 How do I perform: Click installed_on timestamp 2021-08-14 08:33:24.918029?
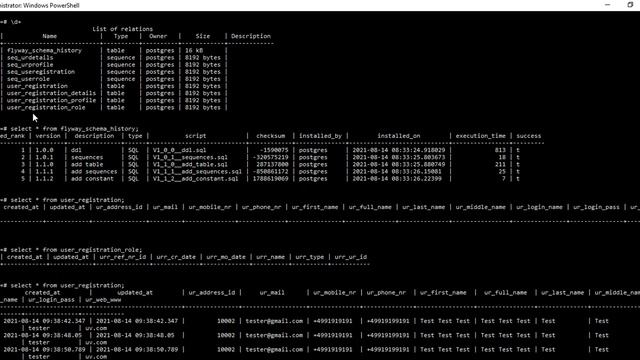[399, 150]
